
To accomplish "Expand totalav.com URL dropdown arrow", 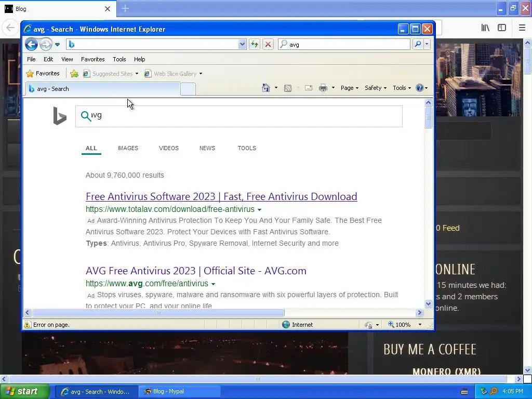I will pyautogui.click(x=260, y=210).
